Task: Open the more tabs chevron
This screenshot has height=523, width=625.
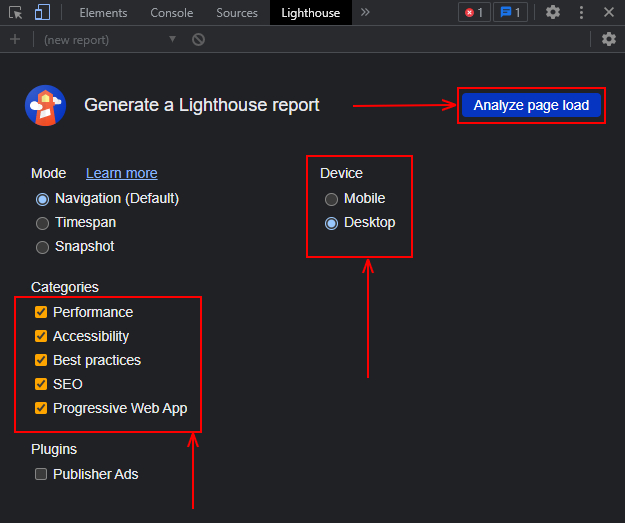Action: point(365,12)
